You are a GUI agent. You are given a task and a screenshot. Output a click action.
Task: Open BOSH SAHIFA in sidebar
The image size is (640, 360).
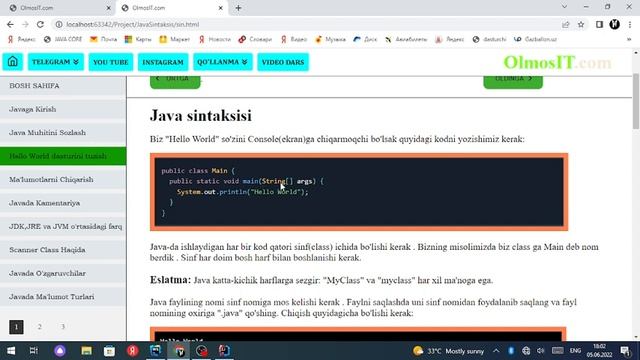63,86
